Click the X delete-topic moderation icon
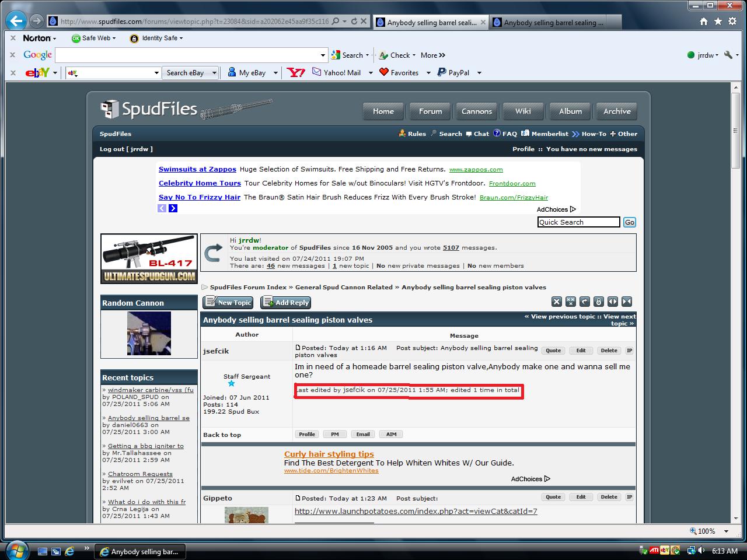The image size is (747, 560). (x=556, y=302)
